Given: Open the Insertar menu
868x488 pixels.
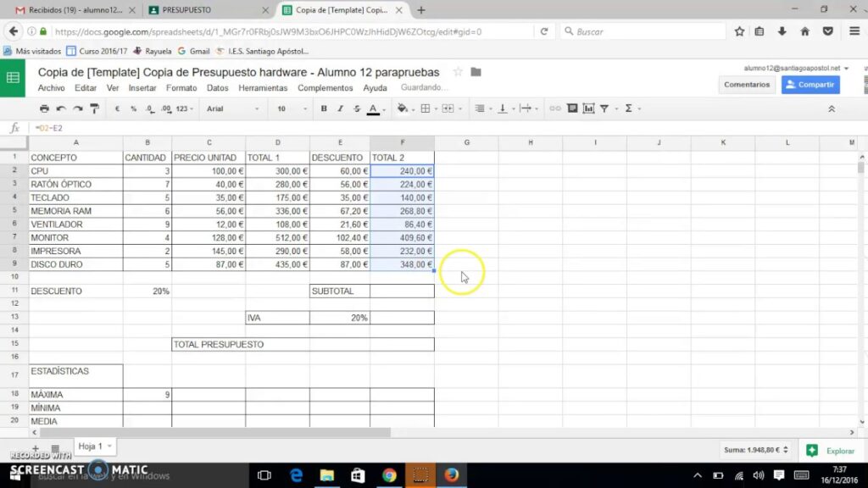Looking at the screenshot, I should [x=142, y=88].
